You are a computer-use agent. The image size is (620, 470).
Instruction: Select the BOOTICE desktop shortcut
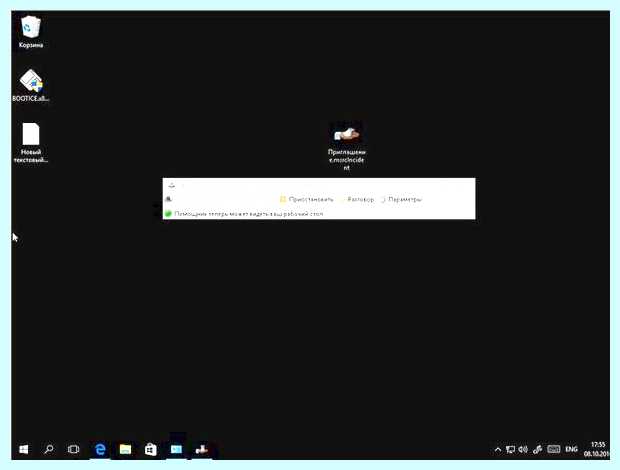click(30, 85)
